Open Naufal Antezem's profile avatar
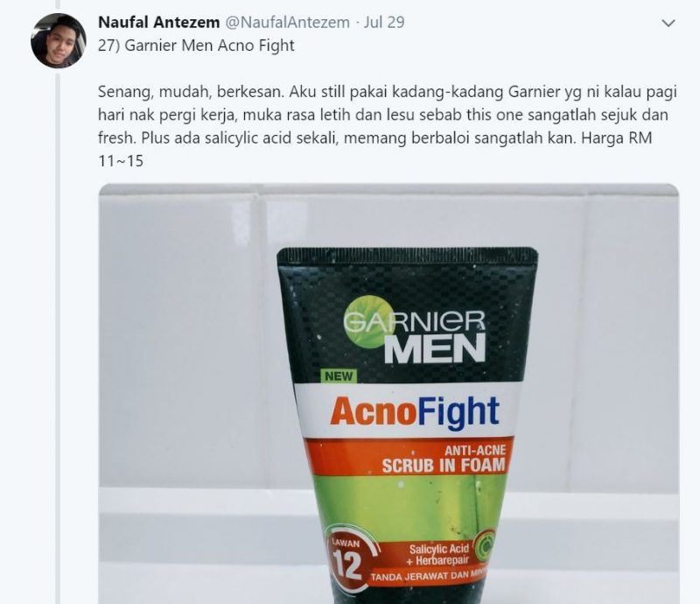This screenshot has height=604, width=700. 59,40
